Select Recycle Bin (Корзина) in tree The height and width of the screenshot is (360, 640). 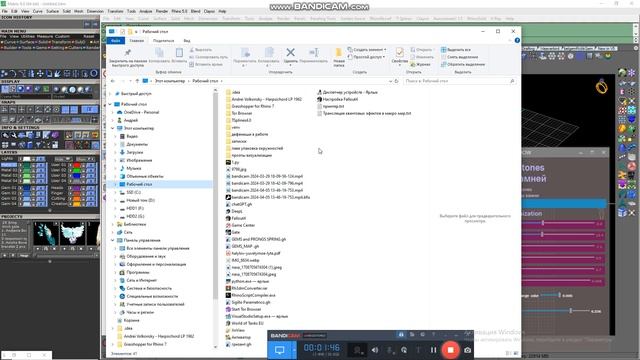tap(131, 320)
